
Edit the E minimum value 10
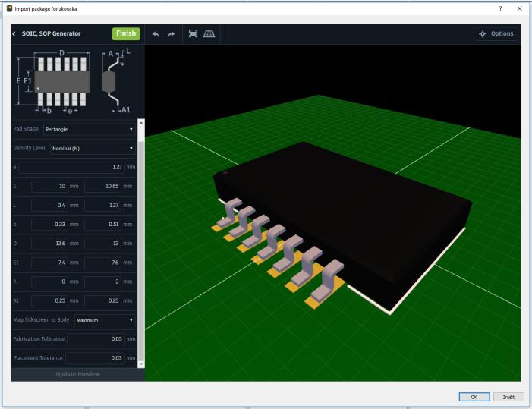pyautogui.click(x=49, y=186)
